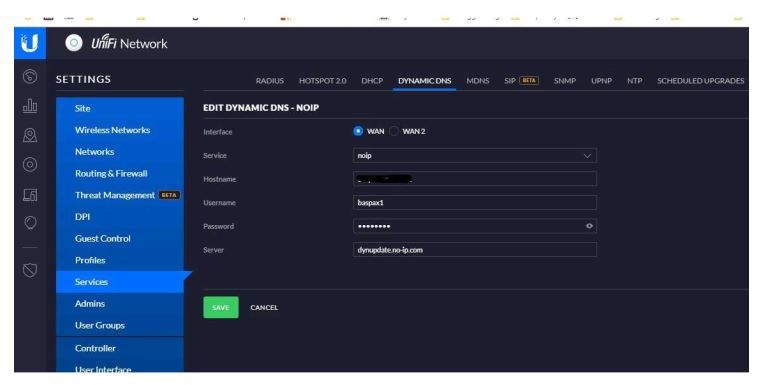This screenshot has height=385, width=764.
Task: Select Services in settings sidebar
Action: 120,282
